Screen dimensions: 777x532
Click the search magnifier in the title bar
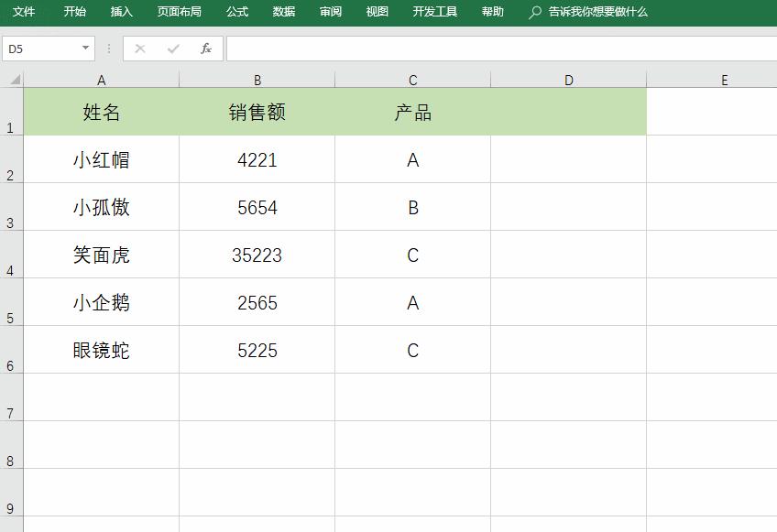click(532, 12)
